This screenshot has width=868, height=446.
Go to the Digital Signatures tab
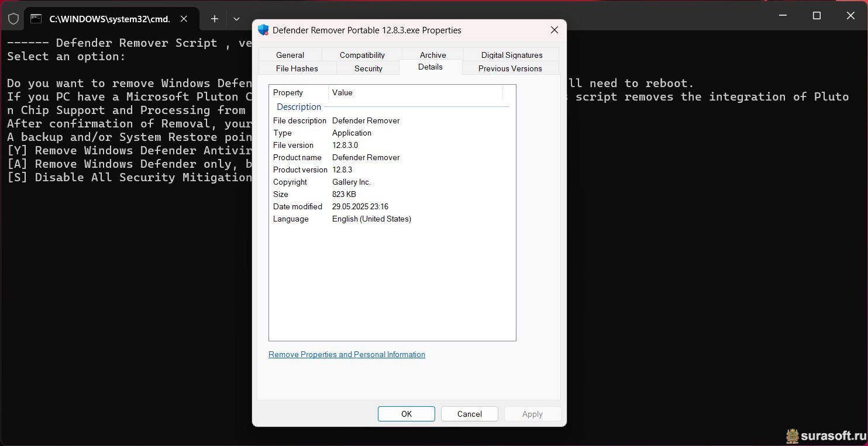pos(512,55)
